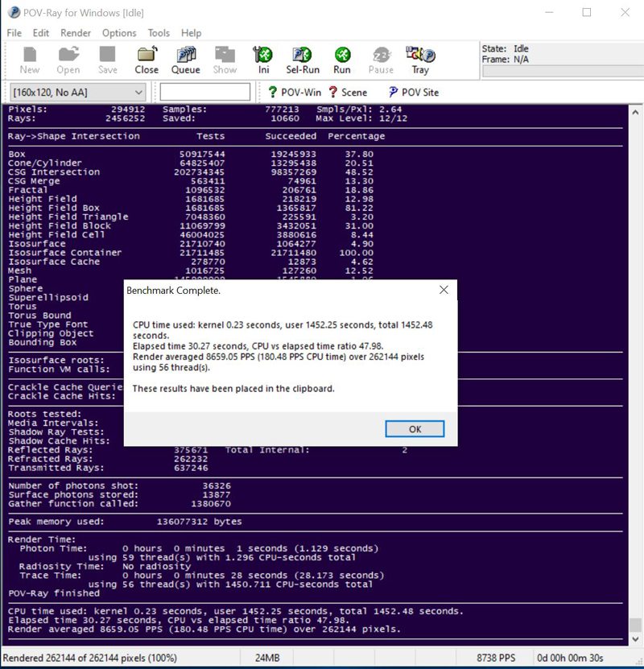This screenshot has width=644, height=669.
Task: Open the Tools menu
Action: click(159, 33)
